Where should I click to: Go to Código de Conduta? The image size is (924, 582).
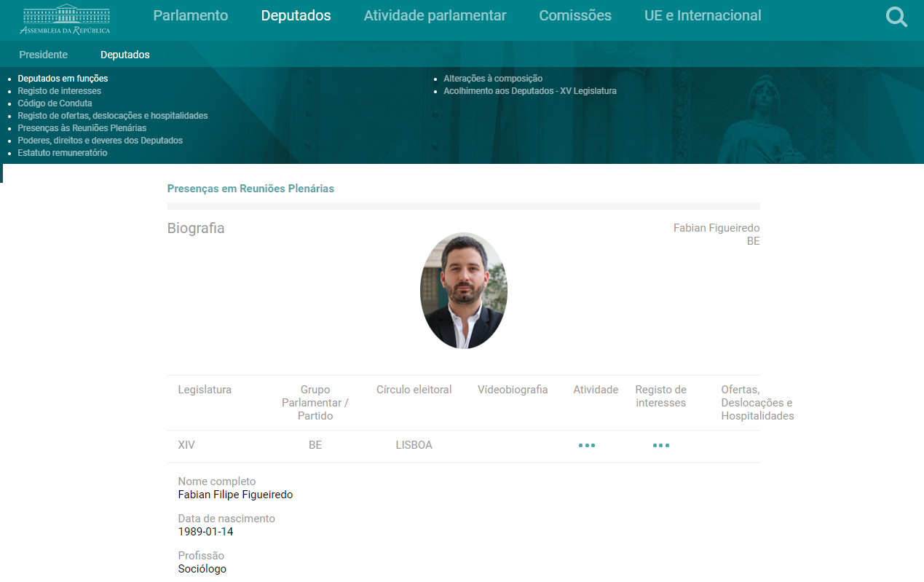pos(55,103)
